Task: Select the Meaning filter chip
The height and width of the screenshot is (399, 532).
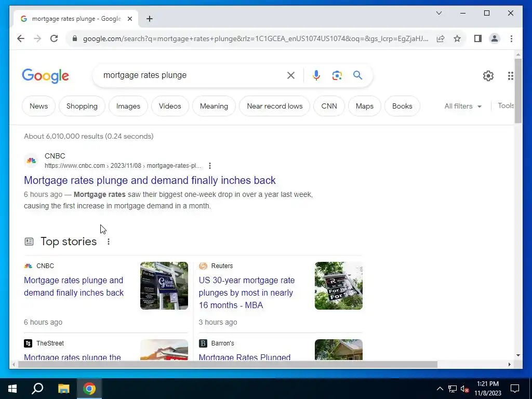Action: pyautogui.click(x=214, y=106)
